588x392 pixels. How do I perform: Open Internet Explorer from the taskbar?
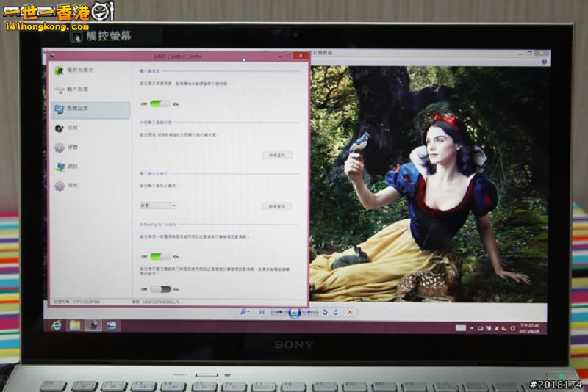(57, 325)
